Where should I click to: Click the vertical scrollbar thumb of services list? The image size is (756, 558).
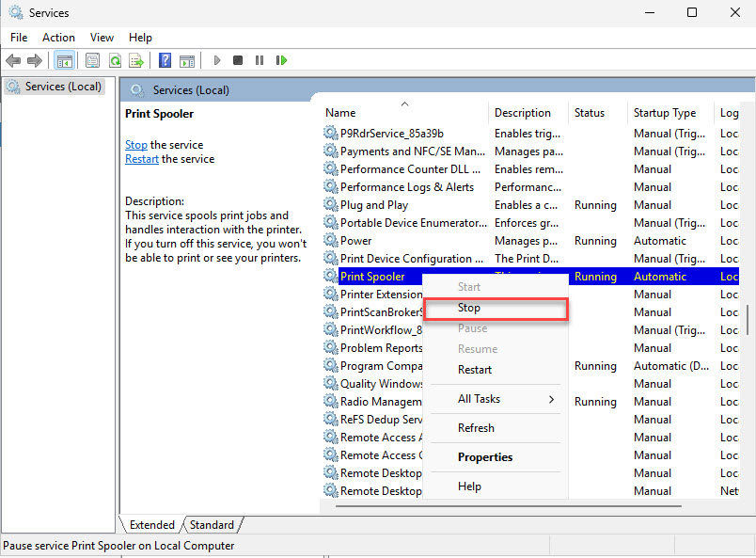[748, 320]
